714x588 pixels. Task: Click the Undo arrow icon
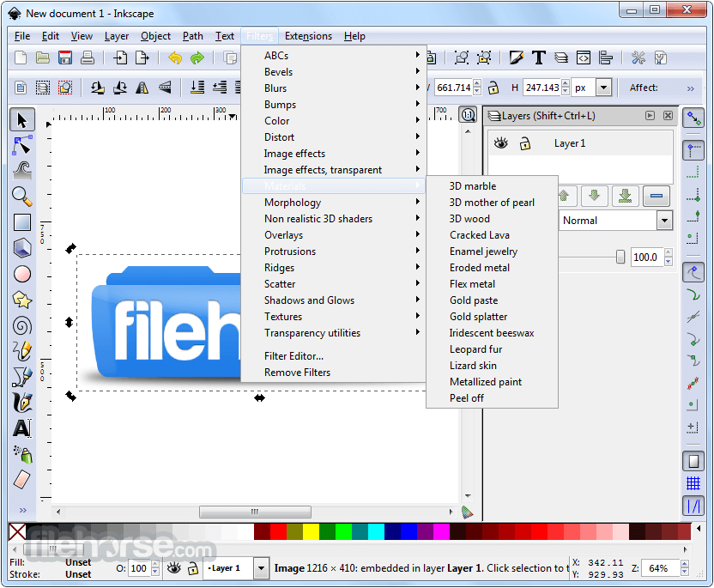tap(175, 58)
